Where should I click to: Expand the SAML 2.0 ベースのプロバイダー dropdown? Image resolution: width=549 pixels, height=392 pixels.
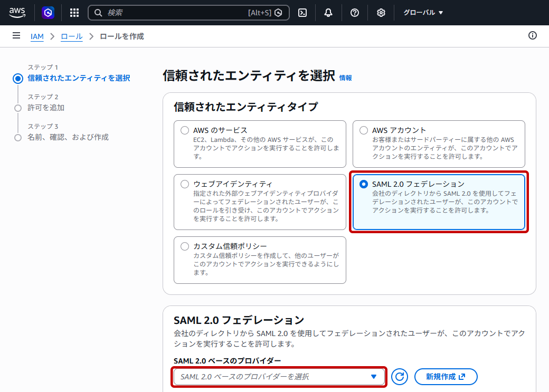(279, 377)
